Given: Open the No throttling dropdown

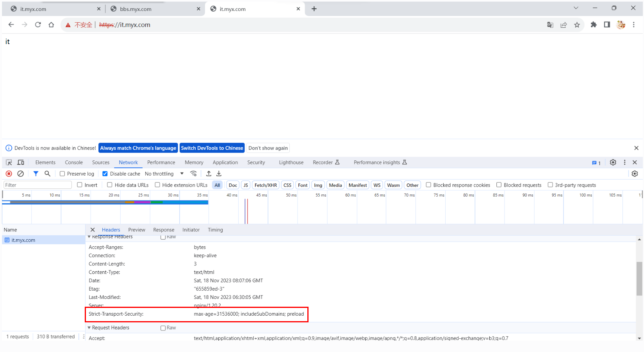Looking at the screenshot, I should tap(164, 174).
